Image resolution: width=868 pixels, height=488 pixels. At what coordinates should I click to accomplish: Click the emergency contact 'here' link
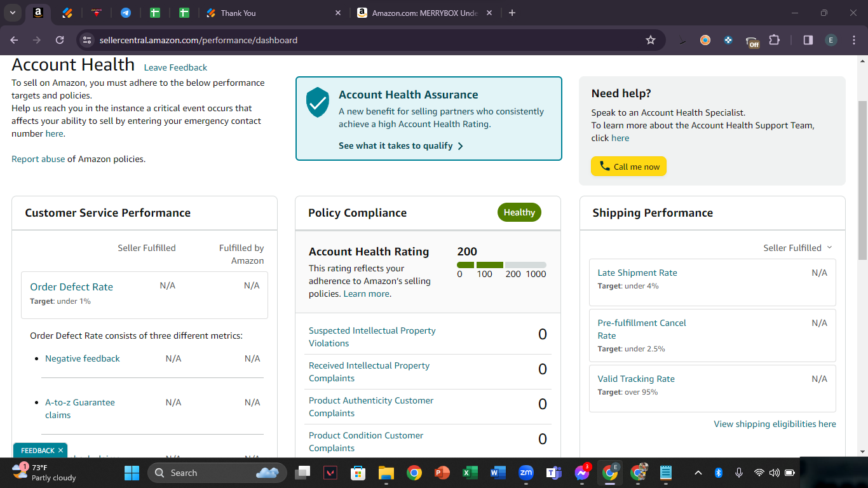point(54,133)
